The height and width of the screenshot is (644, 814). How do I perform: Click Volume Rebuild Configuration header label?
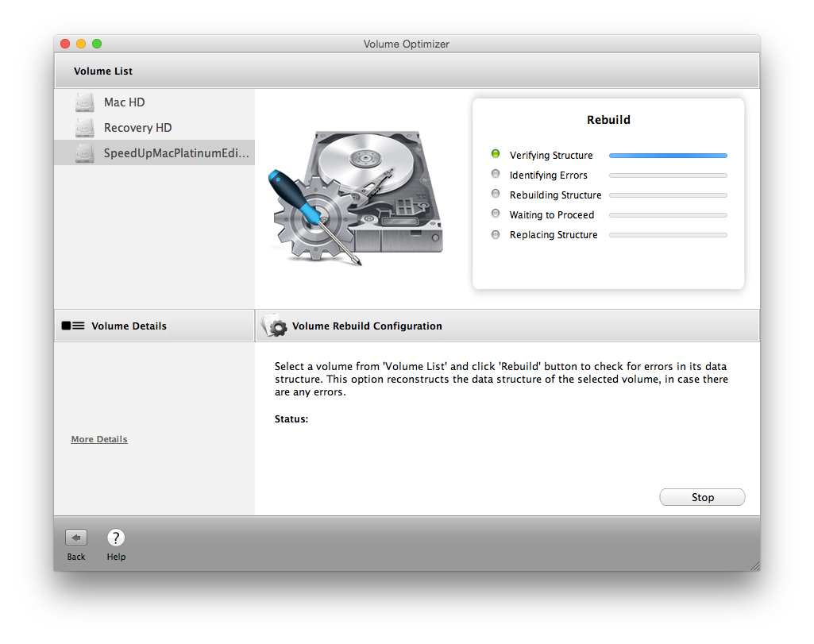pyautogui.click(x=367, y=326)
